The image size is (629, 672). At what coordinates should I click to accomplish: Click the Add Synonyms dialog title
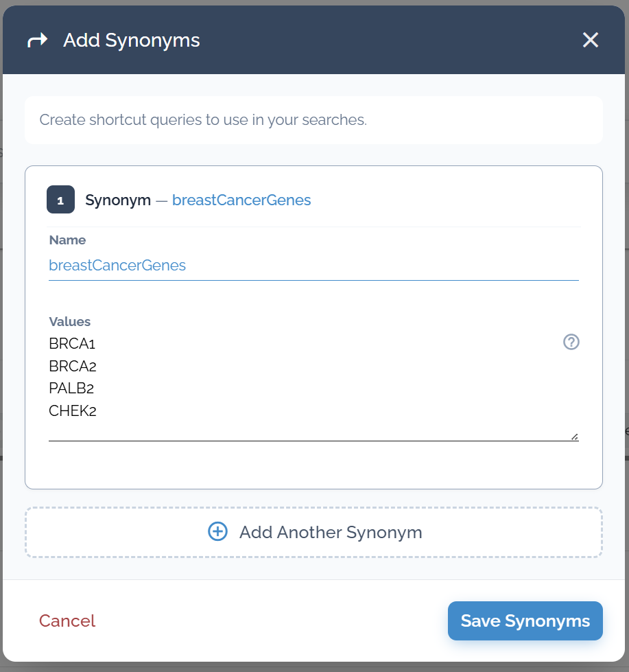132,40
